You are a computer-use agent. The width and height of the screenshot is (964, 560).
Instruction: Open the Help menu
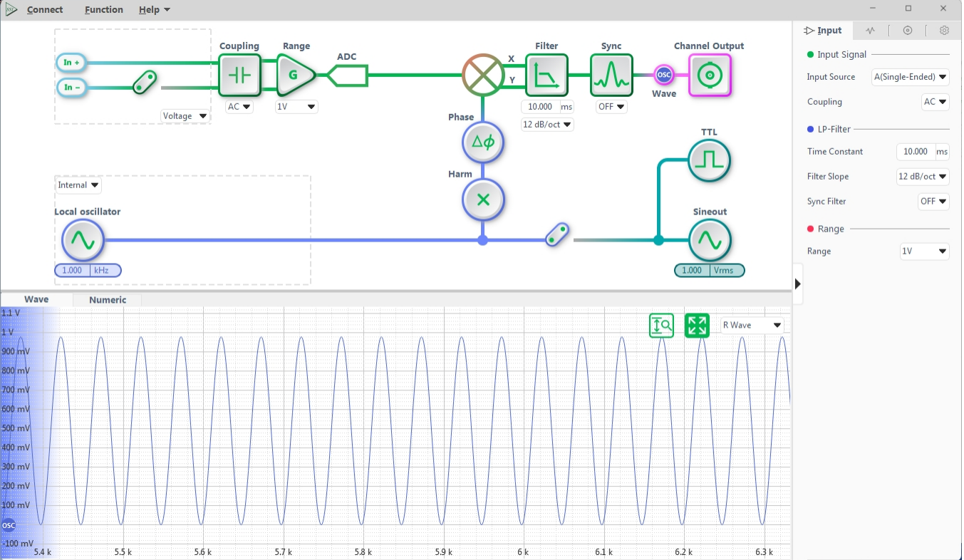(x=155, y=10)
